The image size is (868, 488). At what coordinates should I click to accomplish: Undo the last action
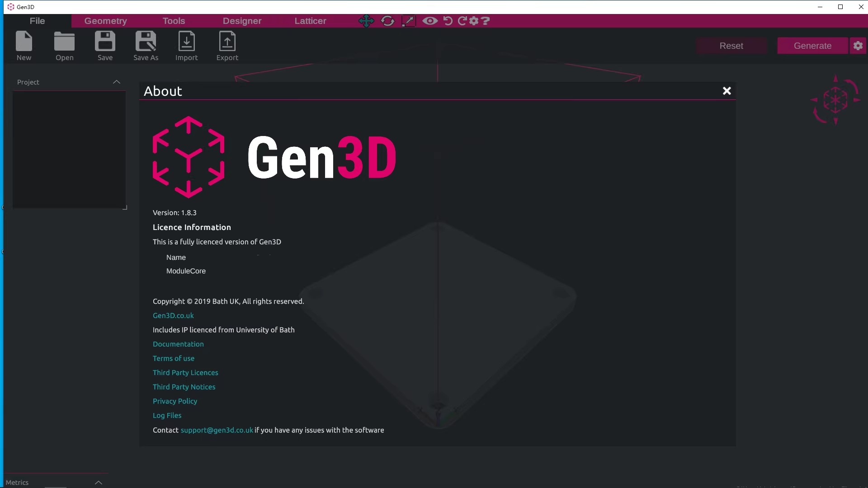448,21
